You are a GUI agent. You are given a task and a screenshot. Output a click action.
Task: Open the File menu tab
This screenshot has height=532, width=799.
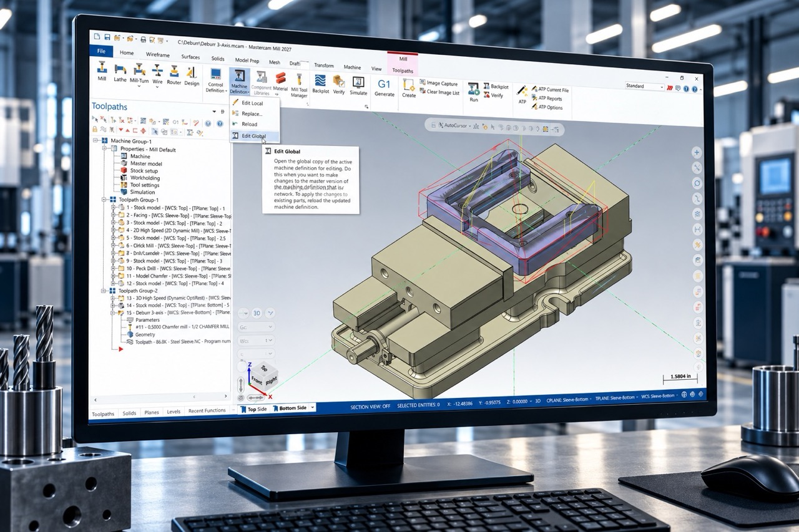(101, 51)
